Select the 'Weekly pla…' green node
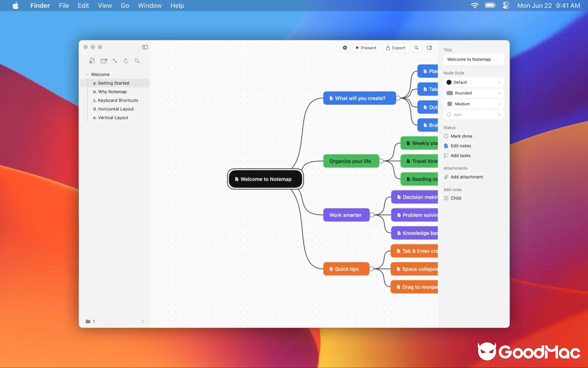588x368 pixels. click(x=419, y=143)
